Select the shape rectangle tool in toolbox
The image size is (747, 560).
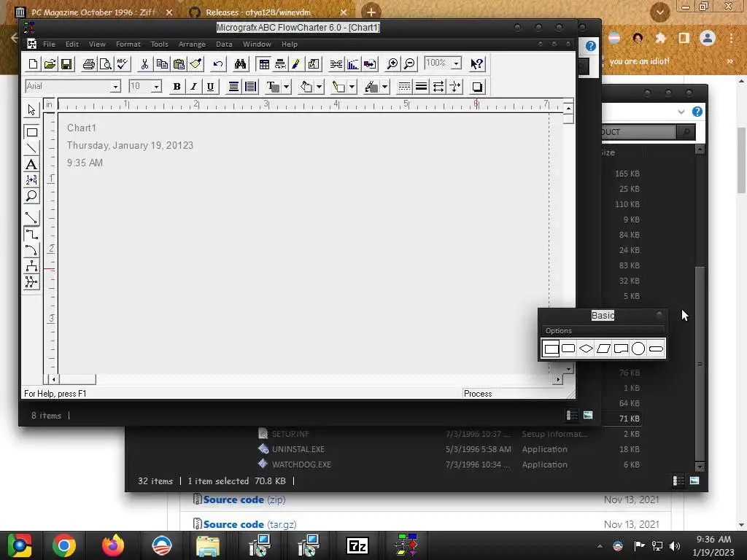[31, 132]
